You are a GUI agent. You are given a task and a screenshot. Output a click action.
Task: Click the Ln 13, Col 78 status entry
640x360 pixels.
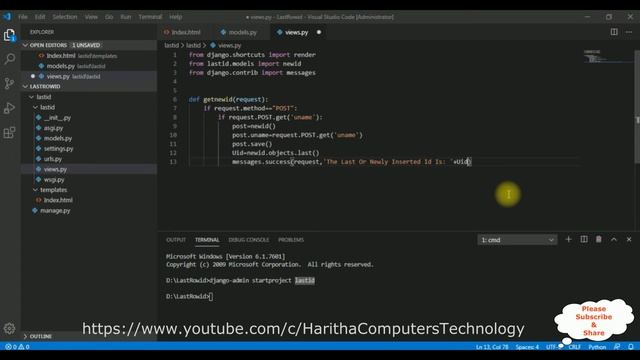point(492,347)
